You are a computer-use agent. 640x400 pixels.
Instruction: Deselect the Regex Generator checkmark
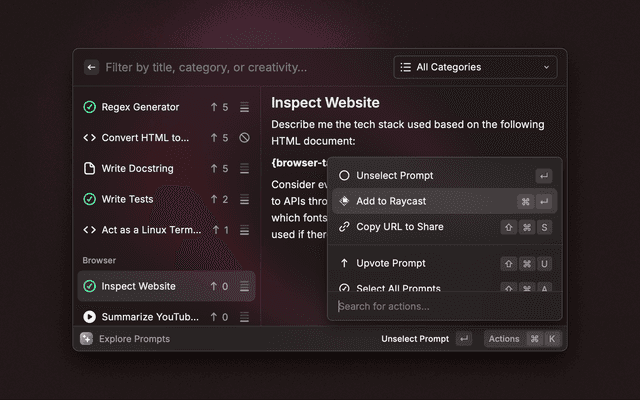pos(89,107)
